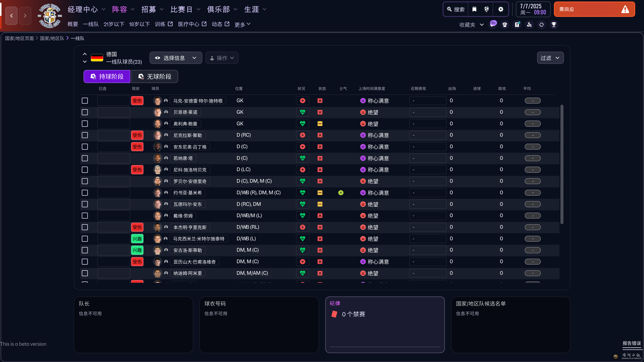Open the world globe icon
644x362 pixels.
[486, 9]
